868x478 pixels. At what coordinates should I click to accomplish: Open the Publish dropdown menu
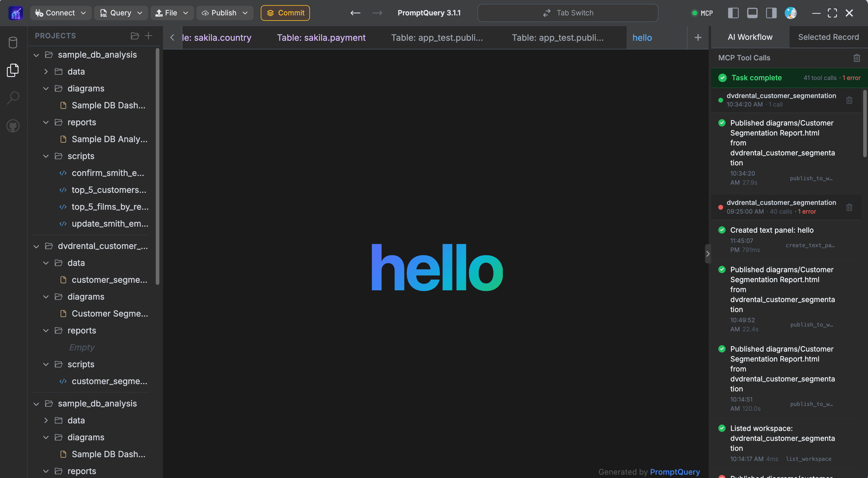tap(225, 13)
